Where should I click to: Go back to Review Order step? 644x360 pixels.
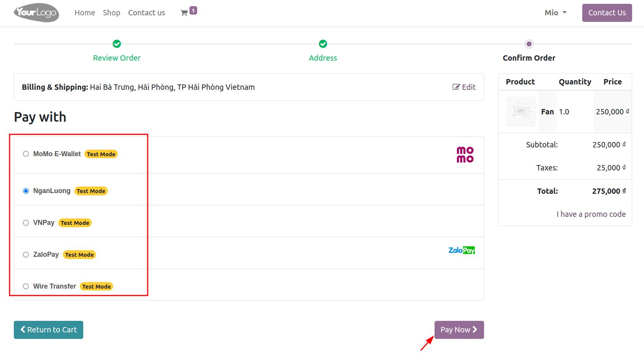[x=117, y=58]
